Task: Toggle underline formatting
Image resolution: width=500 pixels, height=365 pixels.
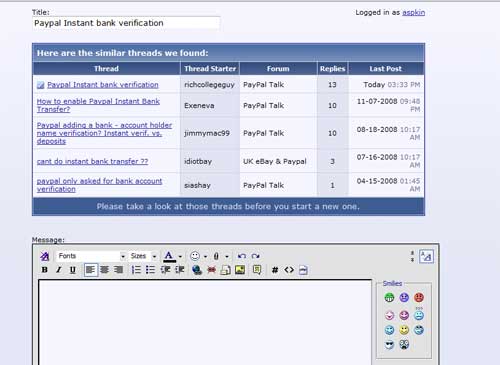Action: coord(73,270)
